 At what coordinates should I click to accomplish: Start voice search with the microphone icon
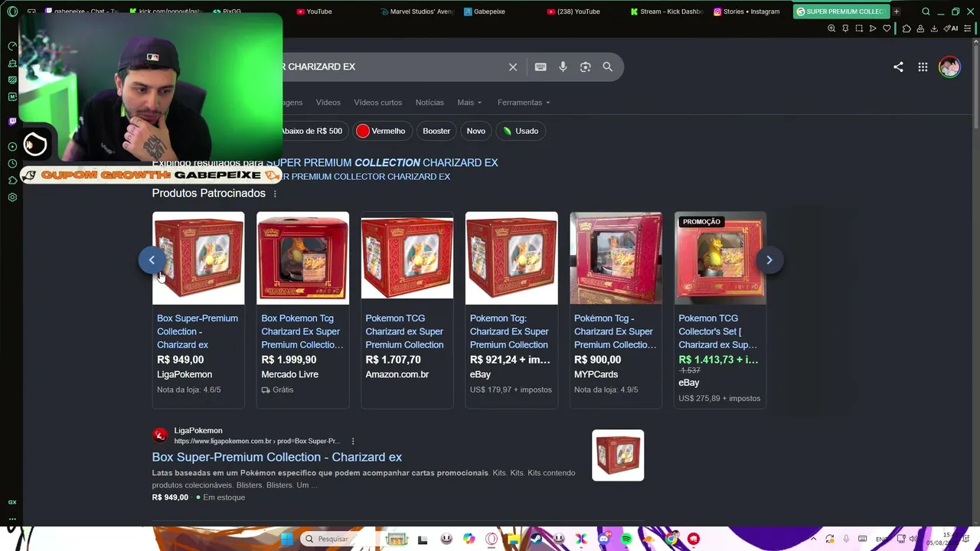[x=563, y=67]
